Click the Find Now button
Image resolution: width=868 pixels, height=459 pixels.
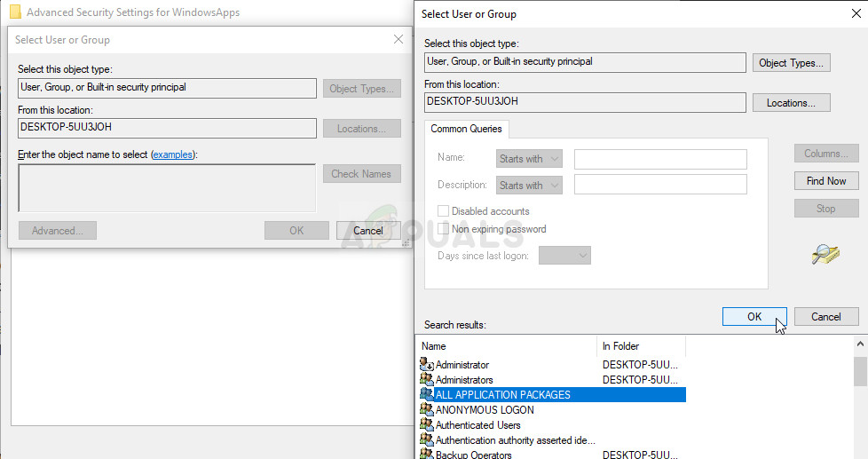click(826, 181)
